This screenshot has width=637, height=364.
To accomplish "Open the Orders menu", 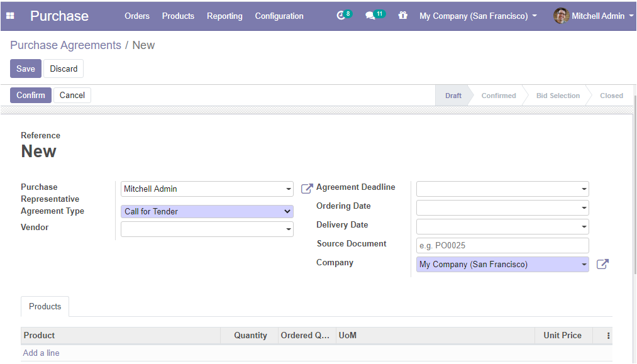I will tap(137, 16).
